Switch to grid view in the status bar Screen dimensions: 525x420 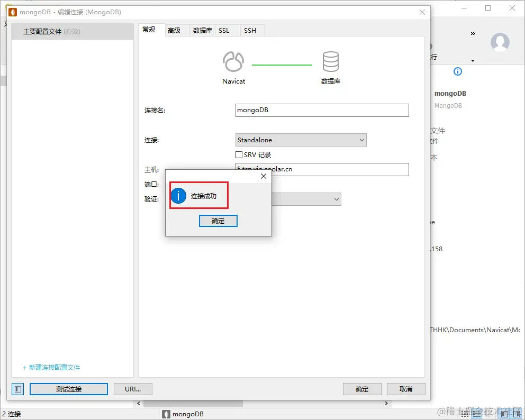click(465, 414)
